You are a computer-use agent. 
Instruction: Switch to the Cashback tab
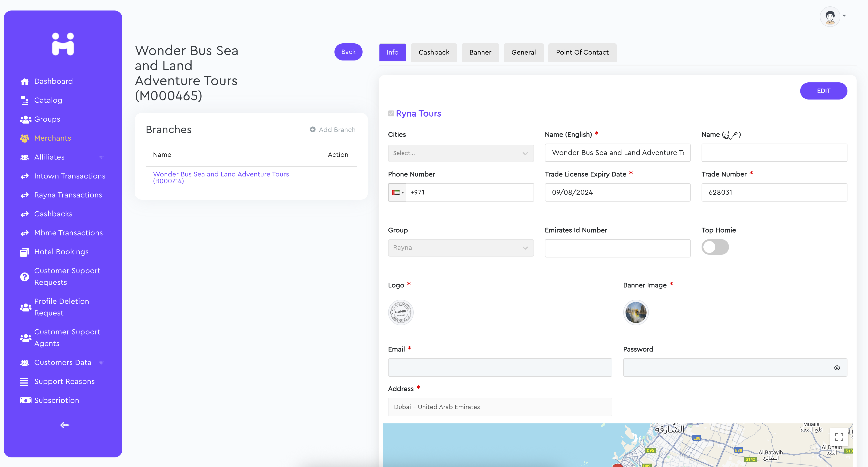pyautogui.click(x=434, y=52)
